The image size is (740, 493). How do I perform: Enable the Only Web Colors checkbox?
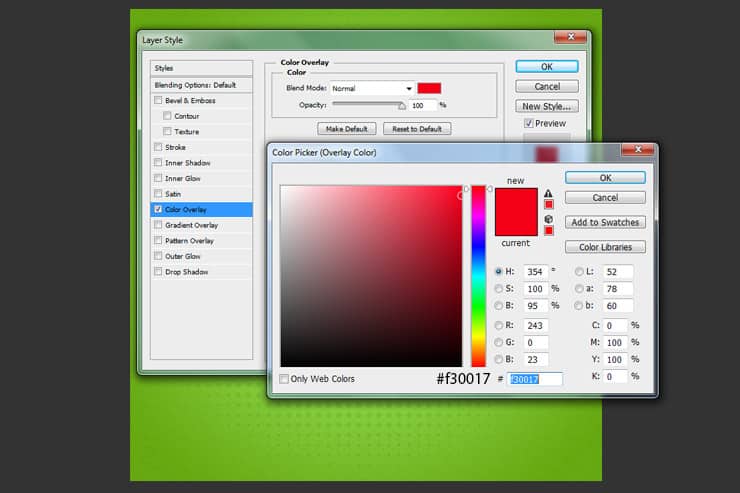[x=284, y=379]
